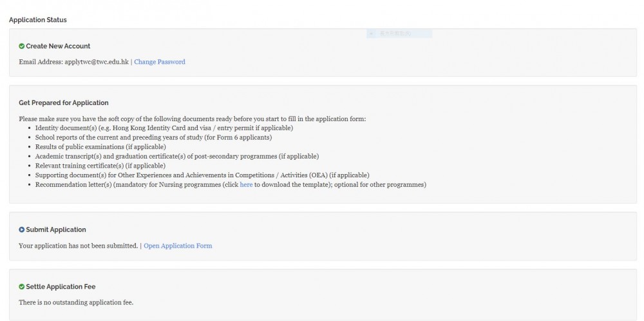Click the applytwc@twc.edu.hk email address
The image size is (644, 321).
(x=97, y=62)
